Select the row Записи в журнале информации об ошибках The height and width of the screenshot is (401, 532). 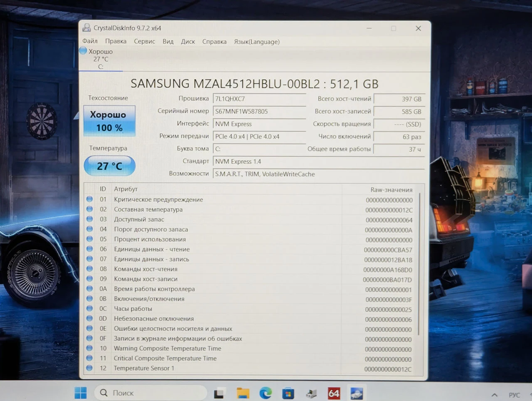click(250, 339)
